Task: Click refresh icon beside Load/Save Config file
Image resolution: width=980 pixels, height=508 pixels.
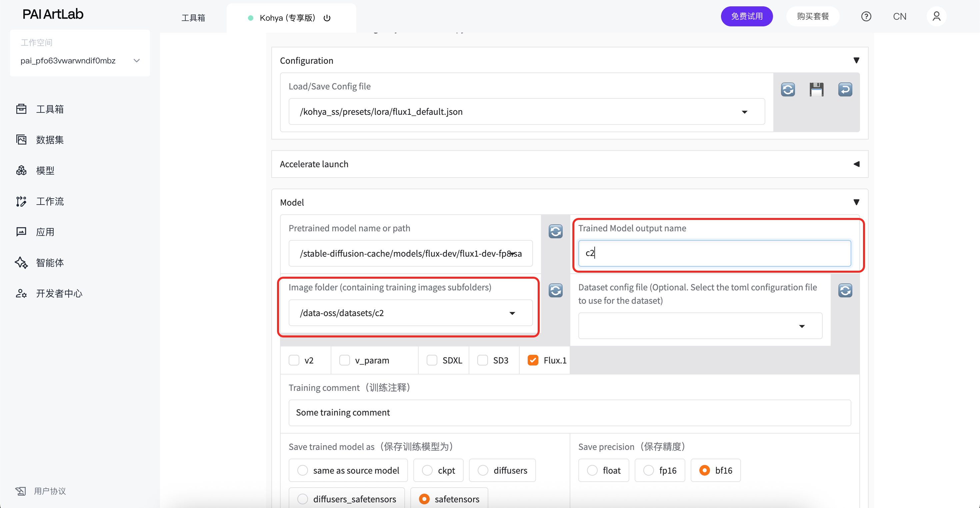Action: (788, 89)
